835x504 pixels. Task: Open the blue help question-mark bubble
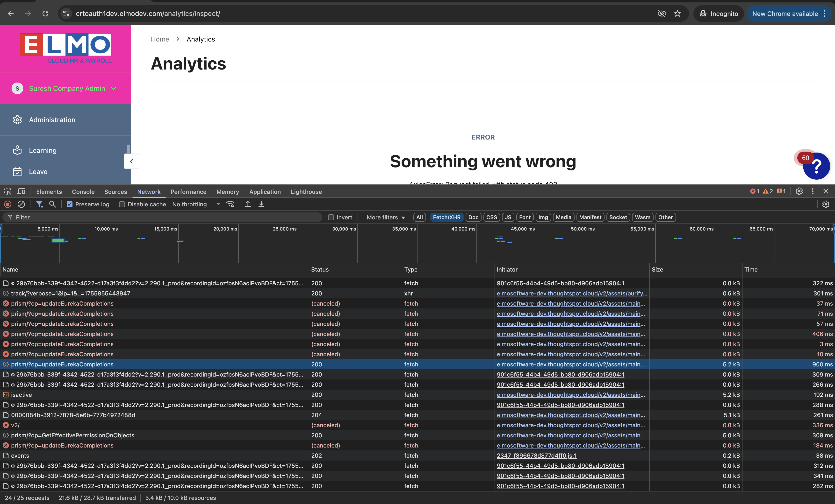point(816,166)
